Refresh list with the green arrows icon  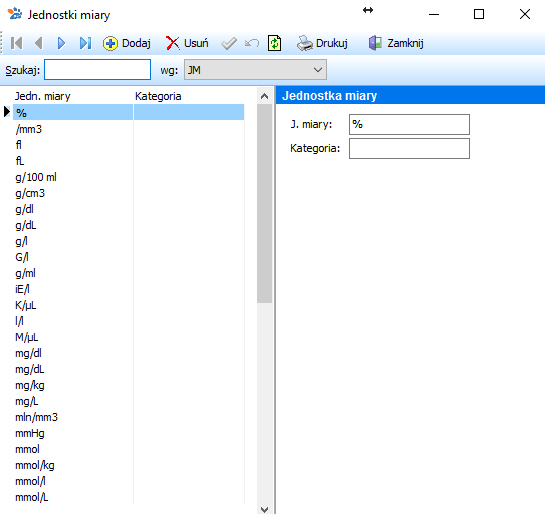[275, 43]
